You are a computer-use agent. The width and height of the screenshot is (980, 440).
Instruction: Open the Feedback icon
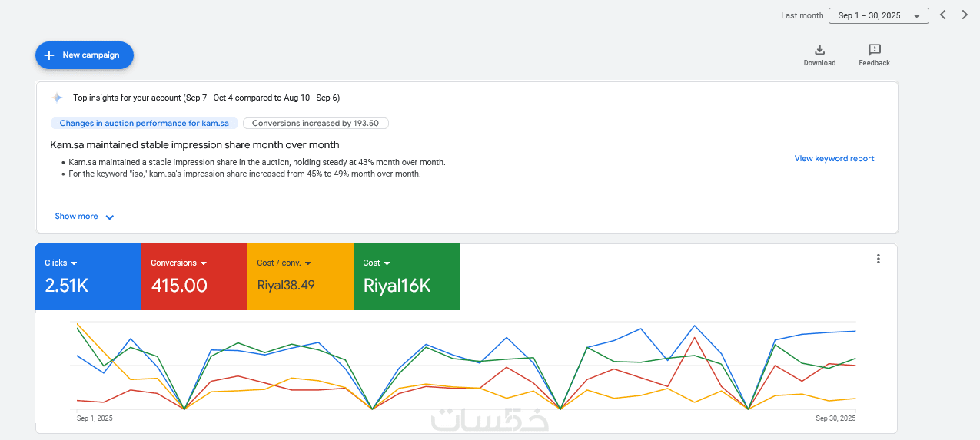pos(874,50)
